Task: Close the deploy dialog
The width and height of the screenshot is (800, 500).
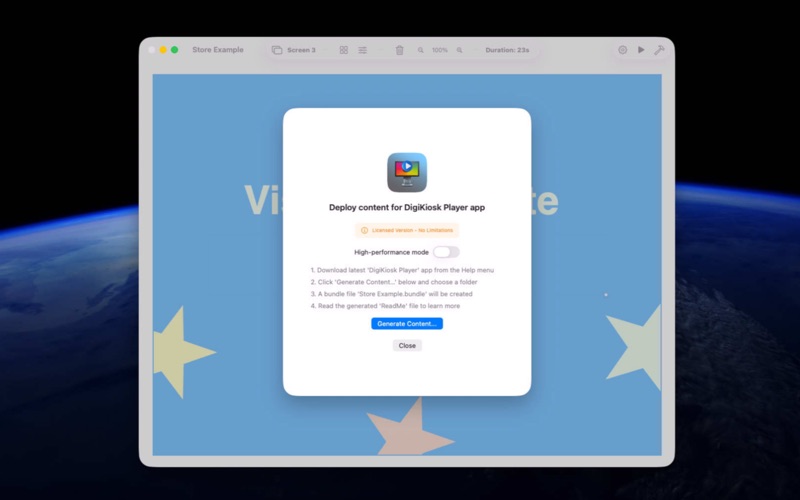Action: 407,345
